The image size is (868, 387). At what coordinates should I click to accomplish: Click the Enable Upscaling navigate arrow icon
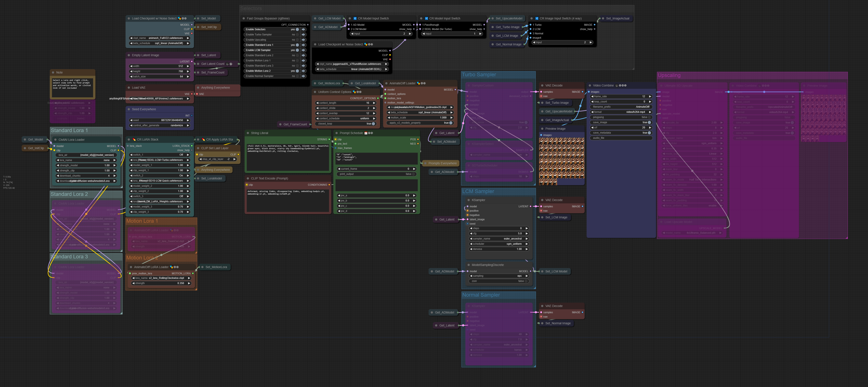pyautogui.click(x=303, y=40)
